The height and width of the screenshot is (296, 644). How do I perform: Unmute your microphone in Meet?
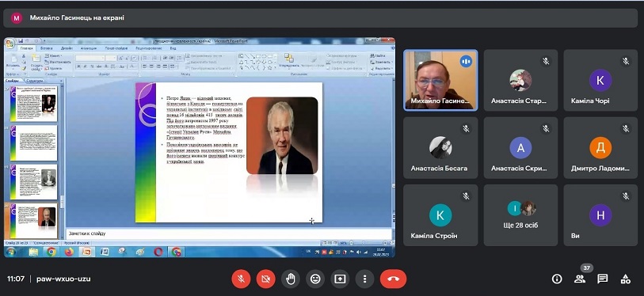pos(241,279)
